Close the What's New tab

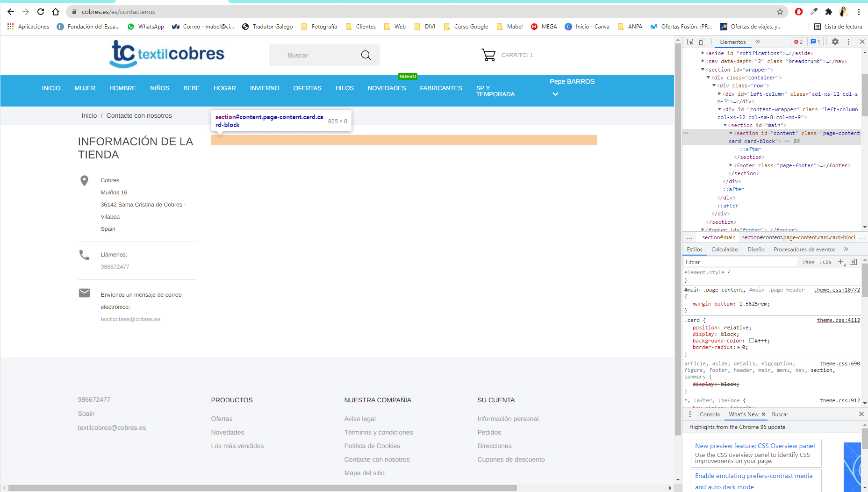764,414
